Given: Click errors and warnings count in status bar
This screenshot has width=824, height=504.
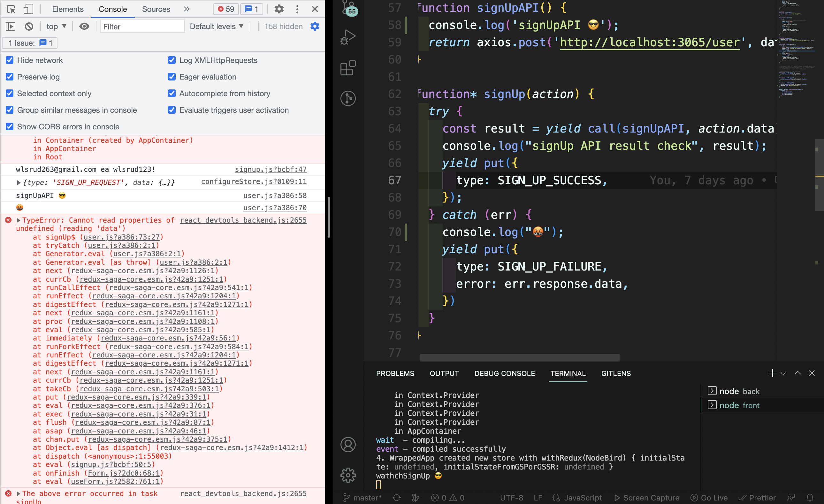Looking at the screenshot, I should (x=448, y=498).
